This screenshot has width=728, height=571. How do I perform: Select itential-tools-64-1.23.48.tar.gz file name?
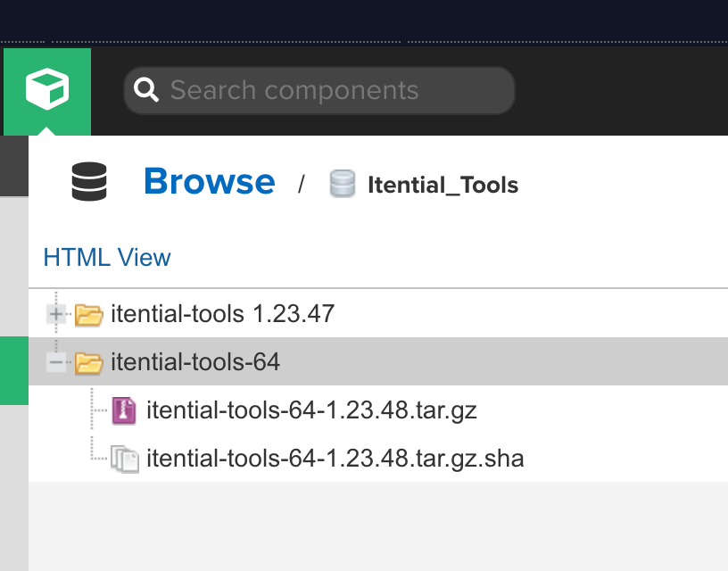[x=311, y=410]
